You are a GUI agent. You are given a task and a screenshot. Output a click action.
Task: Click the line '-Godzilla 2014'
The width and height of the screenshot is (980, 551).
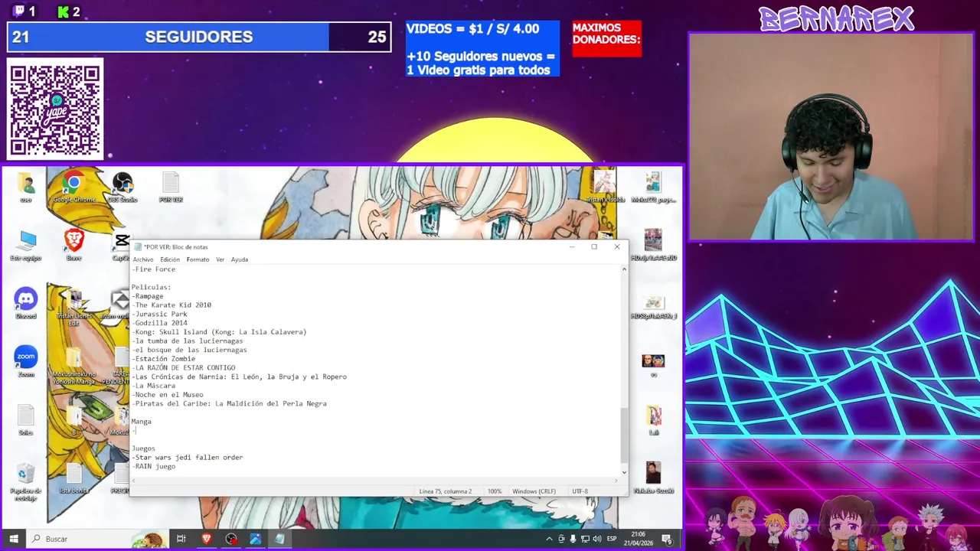tap(159, 323)
